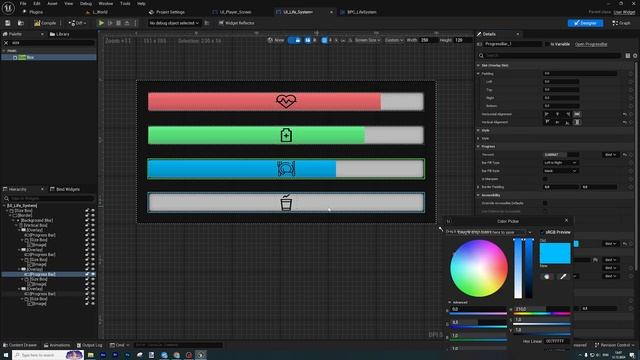Switch to the Bind Widgets tab
The image size is (640, 360).
point(65,189)
